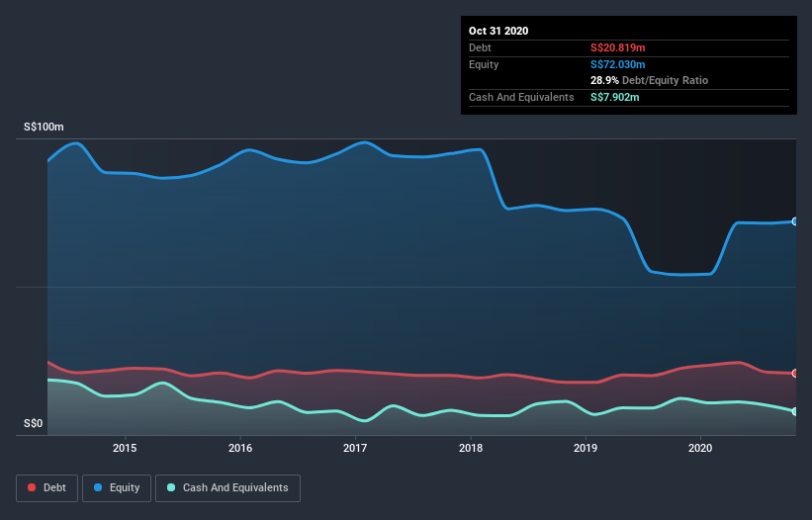Viewport: 812px width, 520px height.
Task: Click the Oct 31 2020 tooltip date
Action: (x=498, y=31)
